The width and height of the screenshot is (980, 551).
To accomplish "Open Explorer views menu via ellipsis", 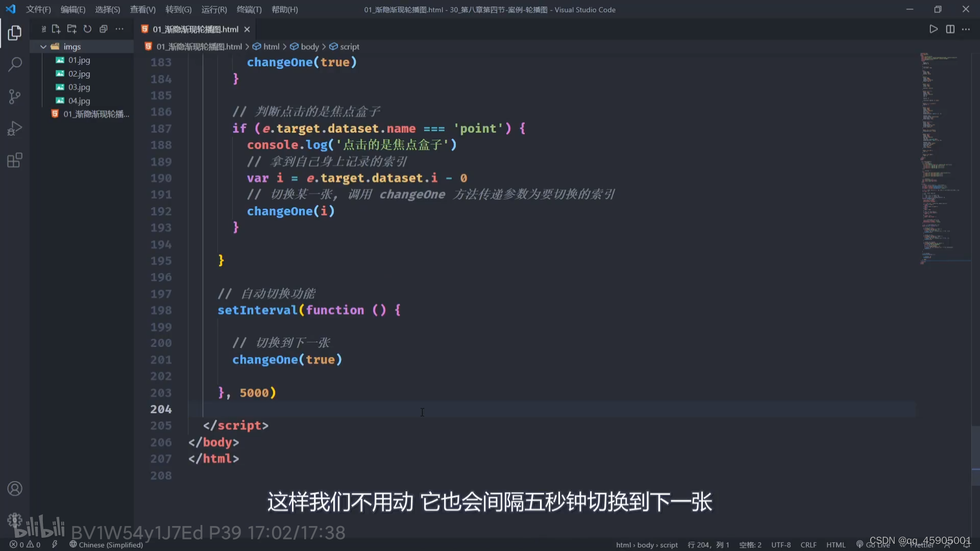I will point(119,29).
